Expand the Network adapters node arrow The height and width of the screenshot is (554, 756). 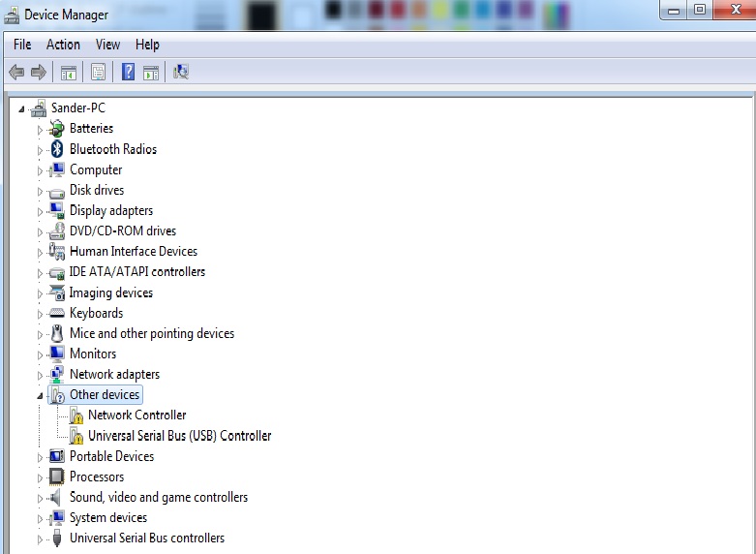pyautogui.click(x=40, y=376)
